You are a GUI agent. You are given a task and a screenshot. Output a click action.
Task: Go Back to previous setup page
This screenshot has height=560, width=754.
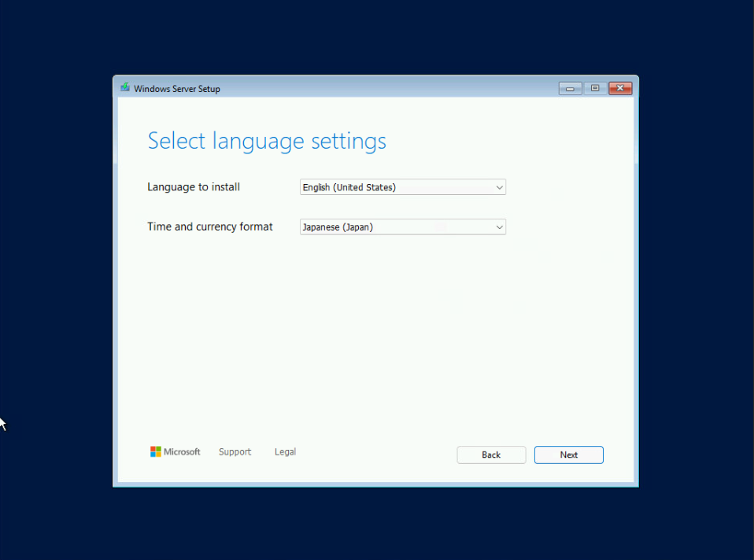click(x=491, y=455)
